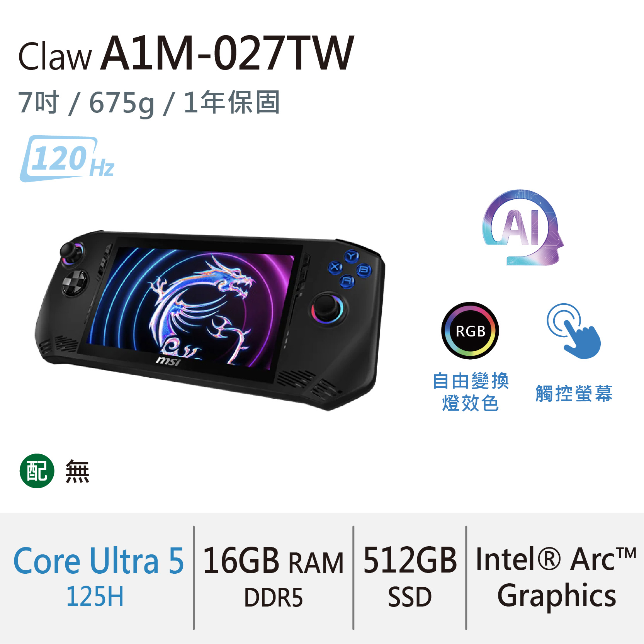Click the AI head icon
Screen dimensions: 644x644
(x=523, y=227)
